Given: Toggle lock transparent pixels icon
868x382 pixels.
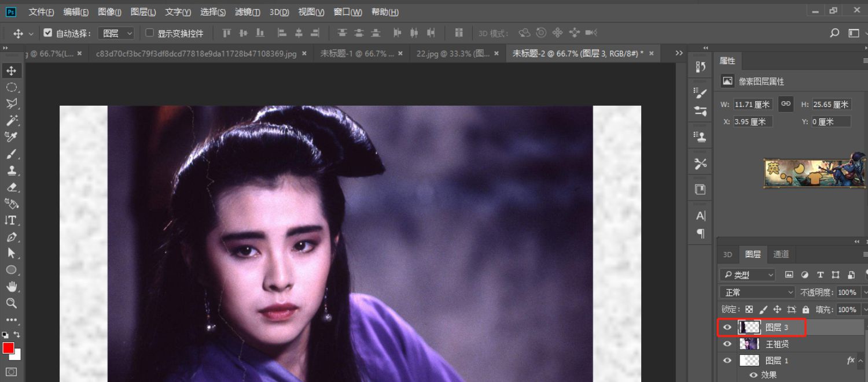Looking at the screenshot, I should 749,309.
